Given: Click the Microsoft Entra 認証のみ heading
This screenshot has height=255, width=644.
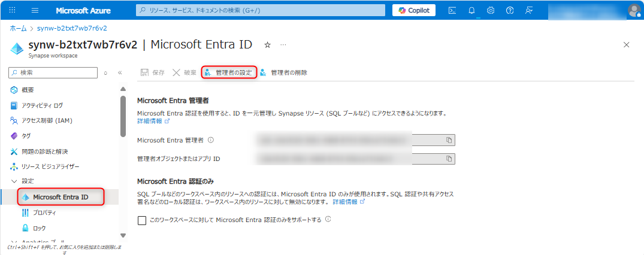Looking at the screenshot, I should coord(176,181).
